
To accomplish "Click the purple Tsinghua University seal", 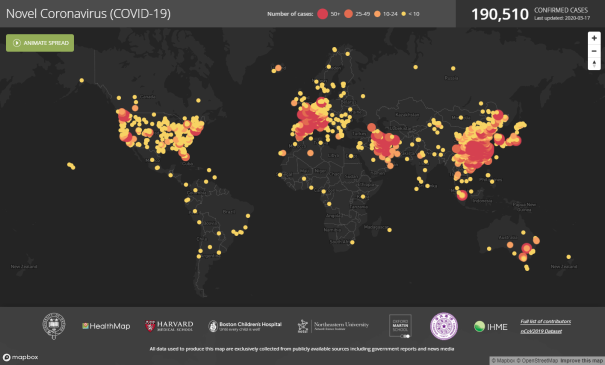I will click(x=444, y=326).
